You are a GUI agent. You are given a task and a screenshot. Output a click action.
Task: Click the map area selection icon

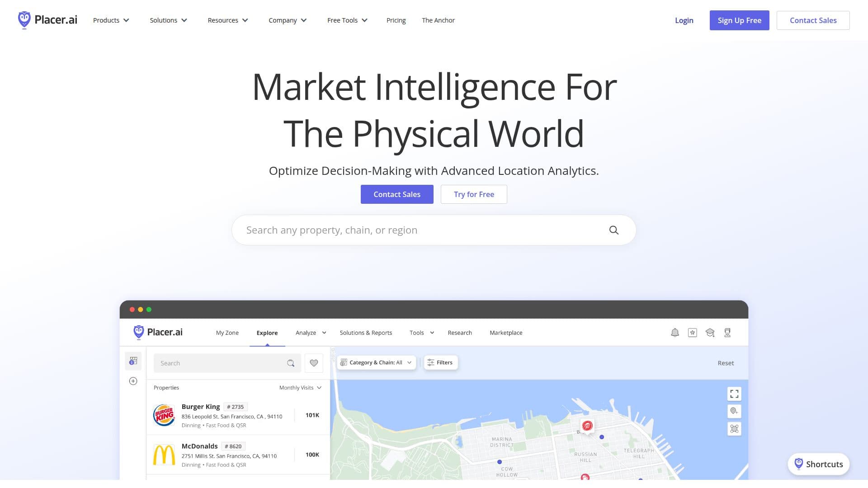tap(734, 428)
